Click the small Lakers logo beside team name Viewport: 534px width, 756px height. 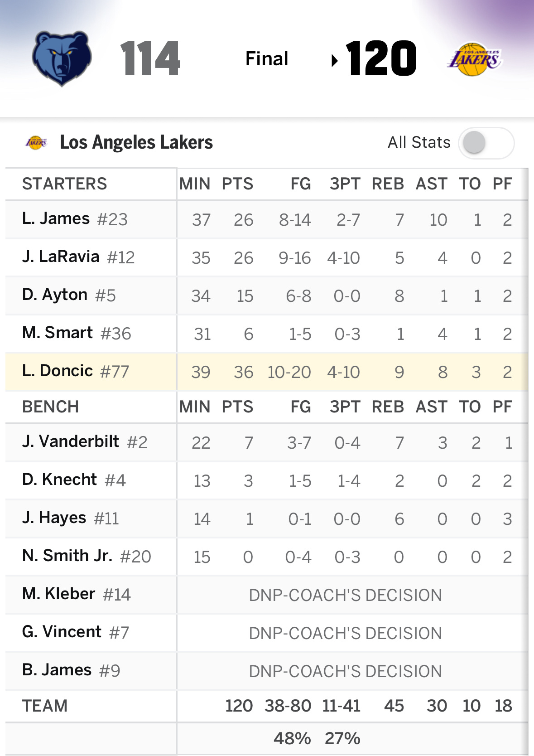[x=36, y=143]
